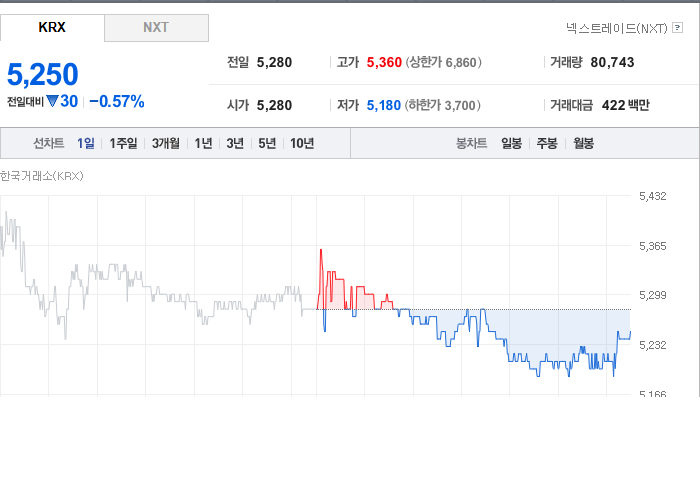Click the down-triangle change indicator
Viewport: 700px width, 490px height.
click(x=52, y=101)
